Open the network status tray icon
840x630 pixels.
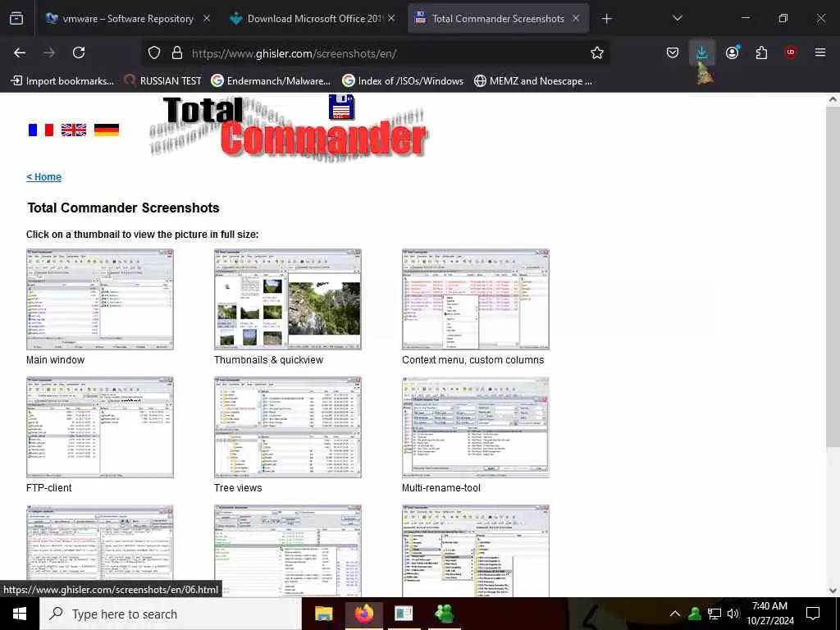pyautogui.click(x=714, y=614)
